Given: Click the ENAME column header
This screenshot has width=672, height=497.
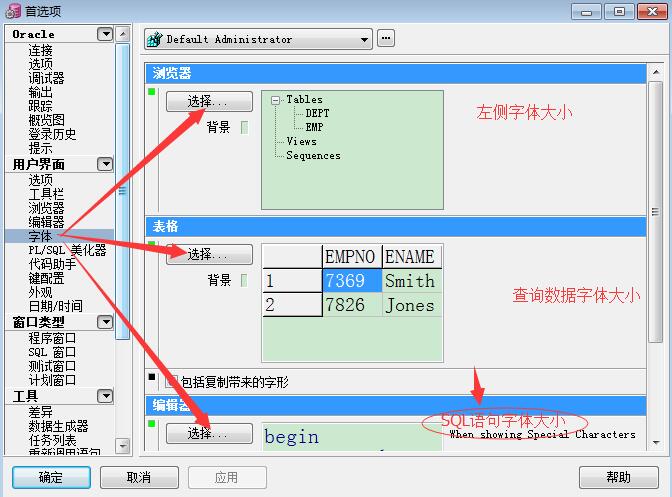Looking at the screenshot, I should pos(411,257).
